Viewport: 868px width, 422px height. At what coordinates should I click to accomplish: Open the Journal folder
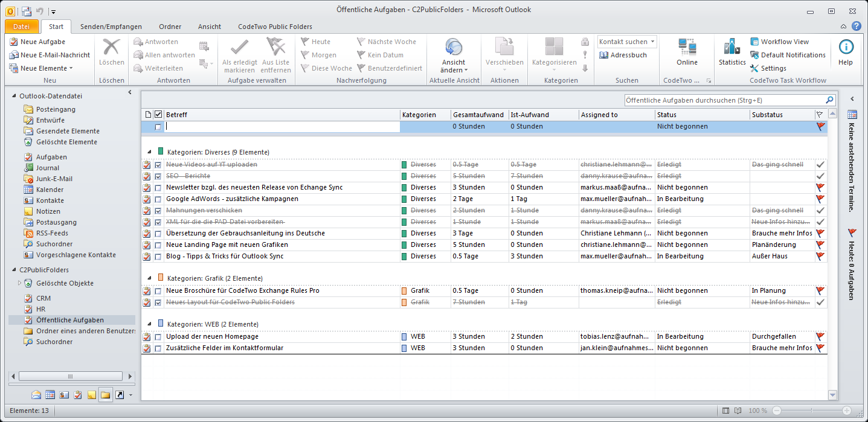point(41,168)
